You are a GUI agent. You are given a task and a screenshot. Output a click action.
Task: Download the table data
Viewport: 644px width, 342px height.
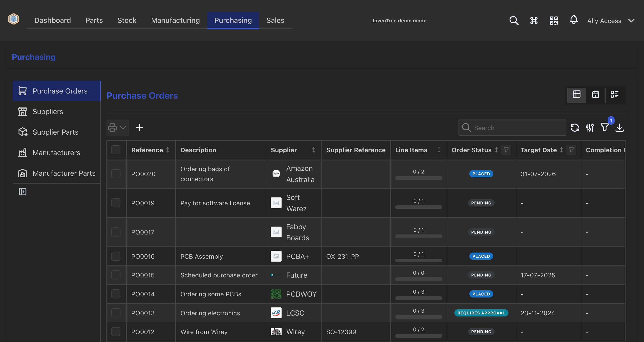tap(620, 128)
